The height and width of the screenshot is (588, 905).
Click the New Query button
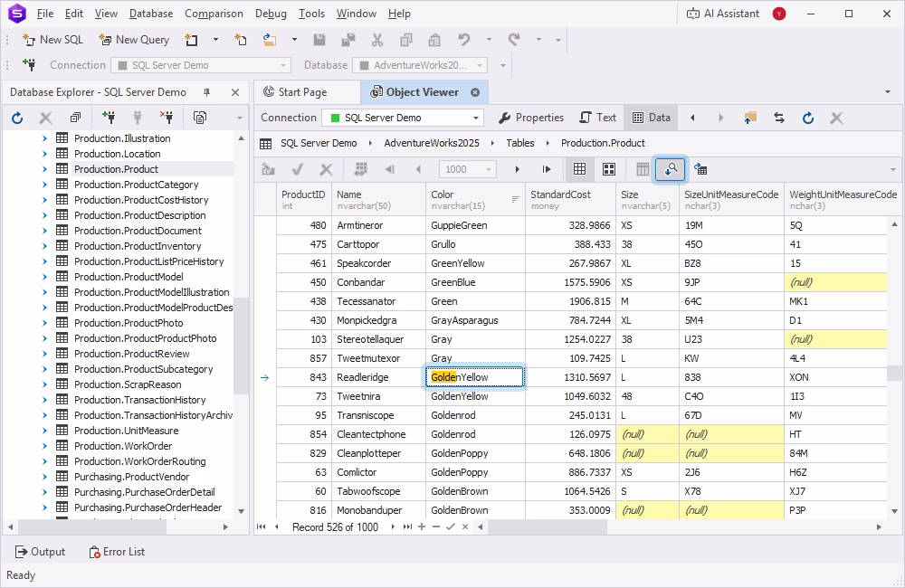(x=134, y=40)
